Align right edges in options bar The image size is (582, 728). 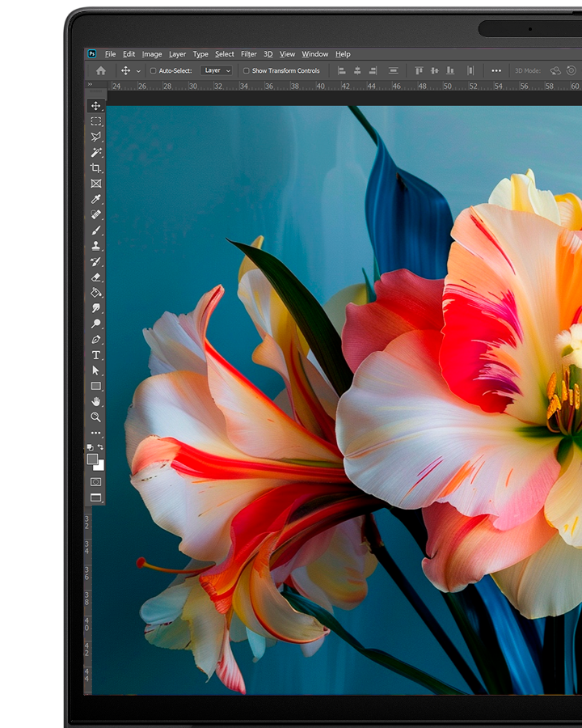(373, 70)
